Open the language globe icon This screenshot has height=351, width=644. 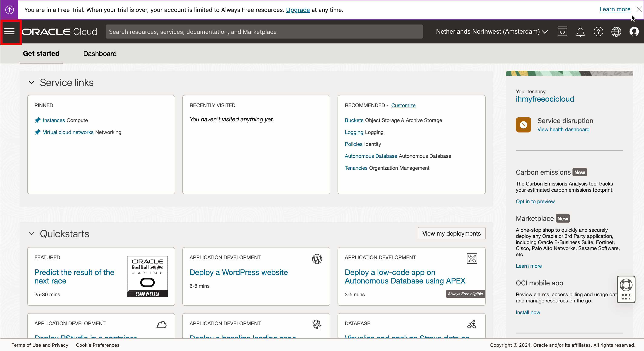click(x=616, y=32)
